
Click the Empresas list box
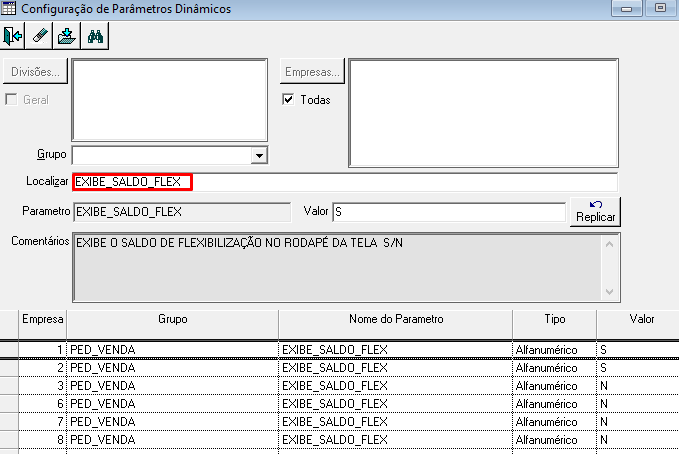click(483, 113)
